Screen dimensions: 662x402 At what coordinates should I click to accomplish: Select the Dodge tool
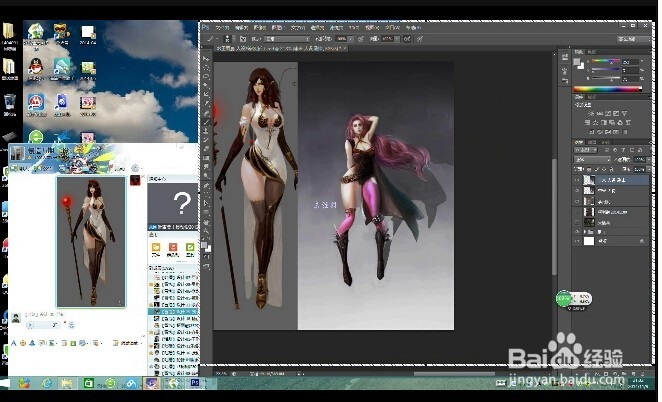tap(207, 175)
